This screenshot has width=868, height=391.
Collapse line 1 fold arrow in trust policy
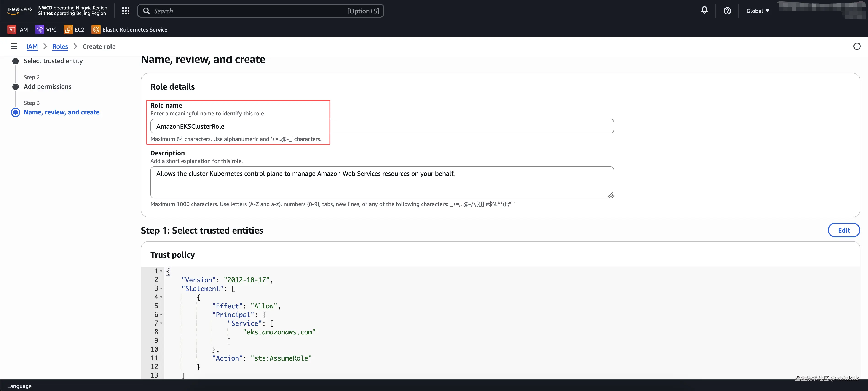161,271
